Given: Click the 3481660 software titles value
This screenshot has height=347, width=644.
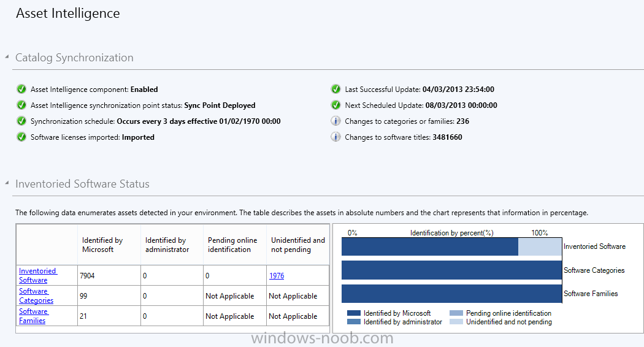Looking at the screenshot, I should click(x=447, y=137).
